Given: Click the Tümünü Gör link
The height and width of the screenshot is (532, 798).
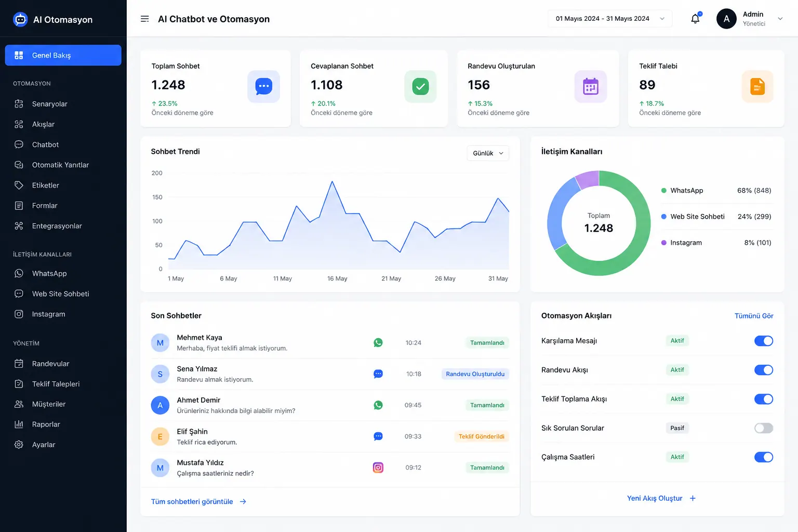Looking at the screenshot, I should [x=754, y=316].
